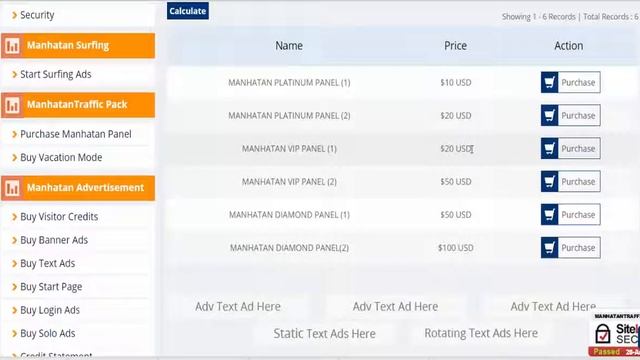Select the Manhatan Advertisement section header

78,188
